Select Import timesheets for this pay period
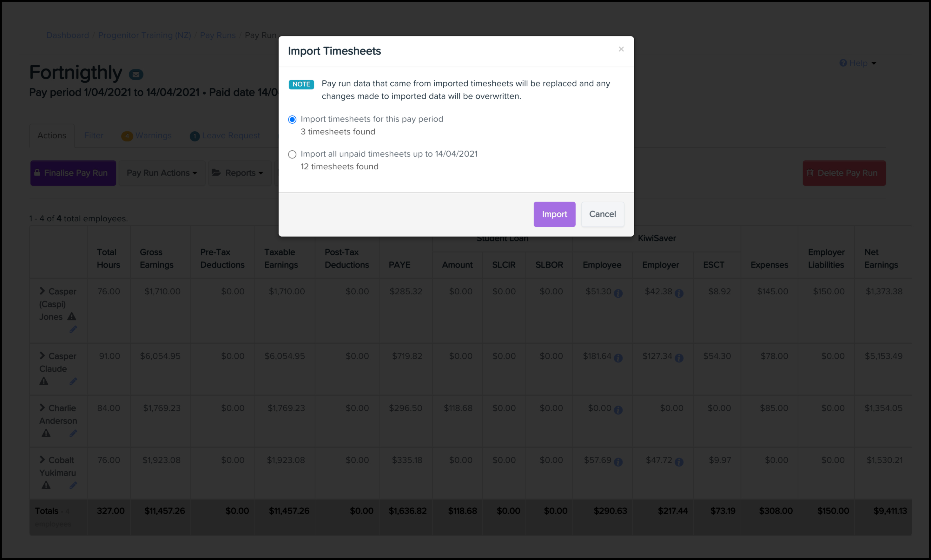The height and width of the screenshot is (560, 931). pyautogui.click(x=292, y=120)
